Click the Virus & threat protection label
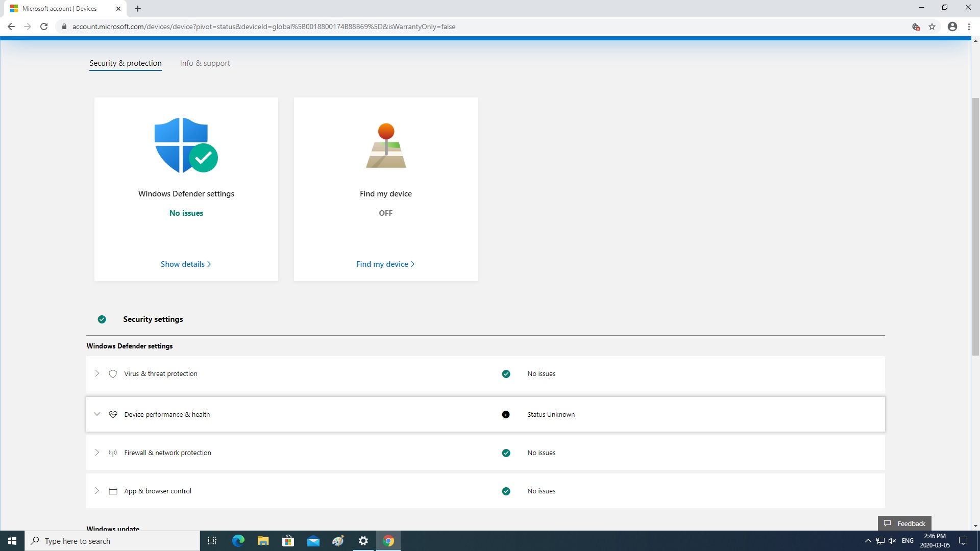980x551 pixels. 161,374
